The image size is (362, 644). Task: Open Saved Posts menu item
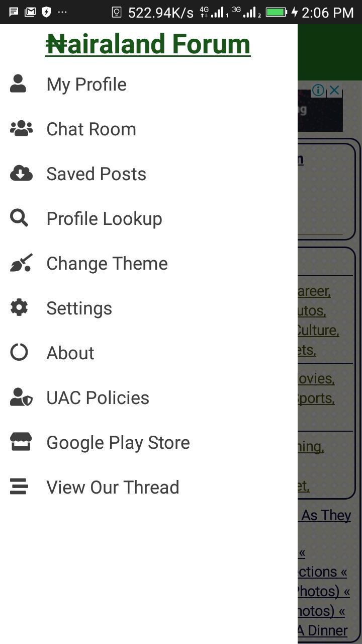[149, 174]
